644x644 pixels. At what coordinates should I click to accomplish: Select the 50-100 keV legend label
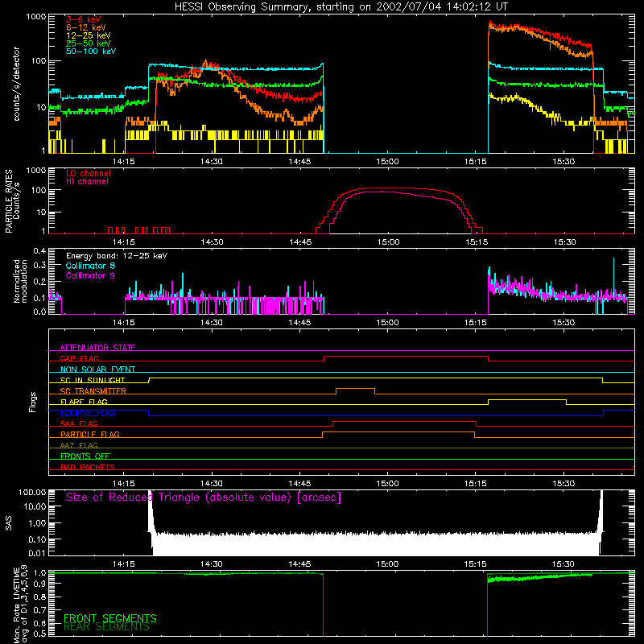tap(91, 51)
